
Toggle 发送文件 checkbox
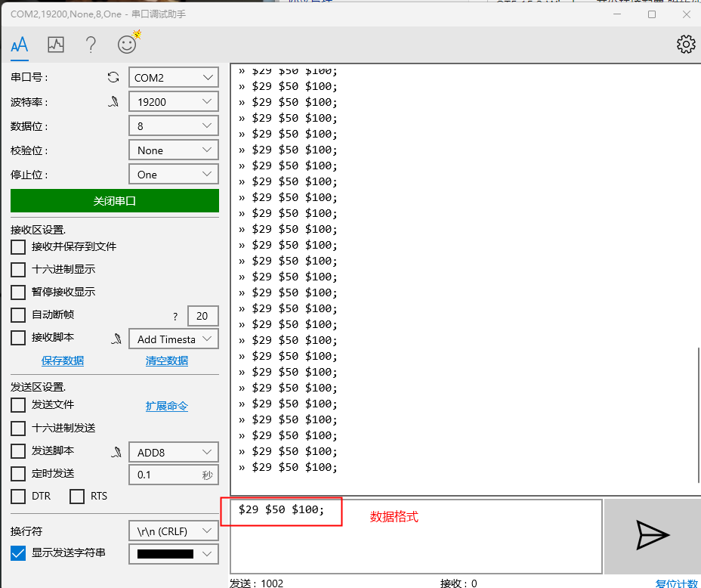18,405
